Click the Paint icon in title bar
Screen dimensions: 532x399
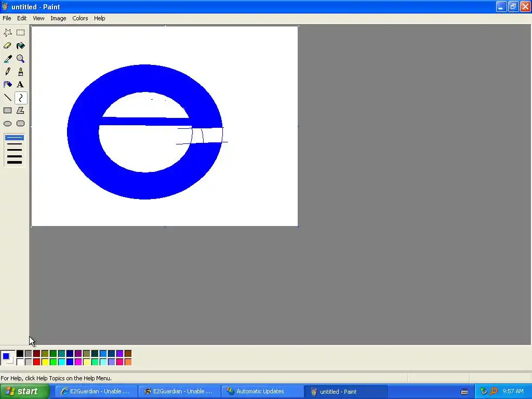coord(5,6)
